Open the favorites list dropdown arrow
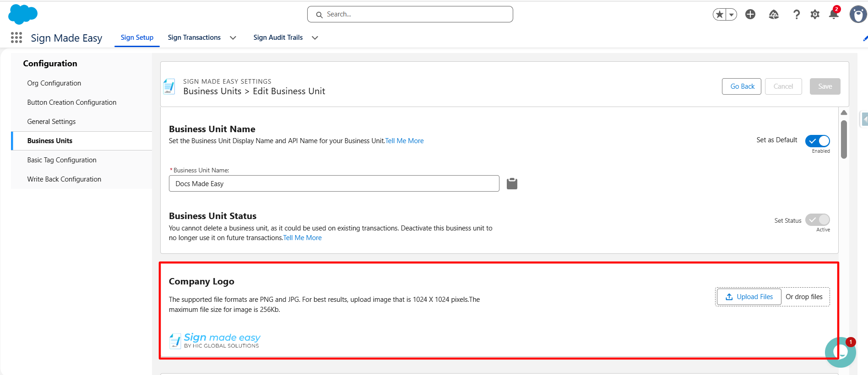868x375 pixels. 732,15
